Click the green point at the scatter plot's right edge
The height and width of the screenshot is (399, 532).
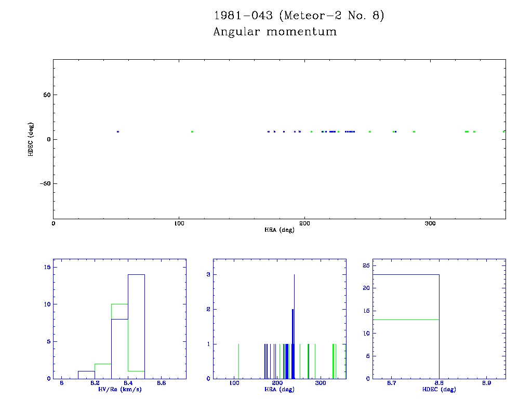(x=503, y=131)
